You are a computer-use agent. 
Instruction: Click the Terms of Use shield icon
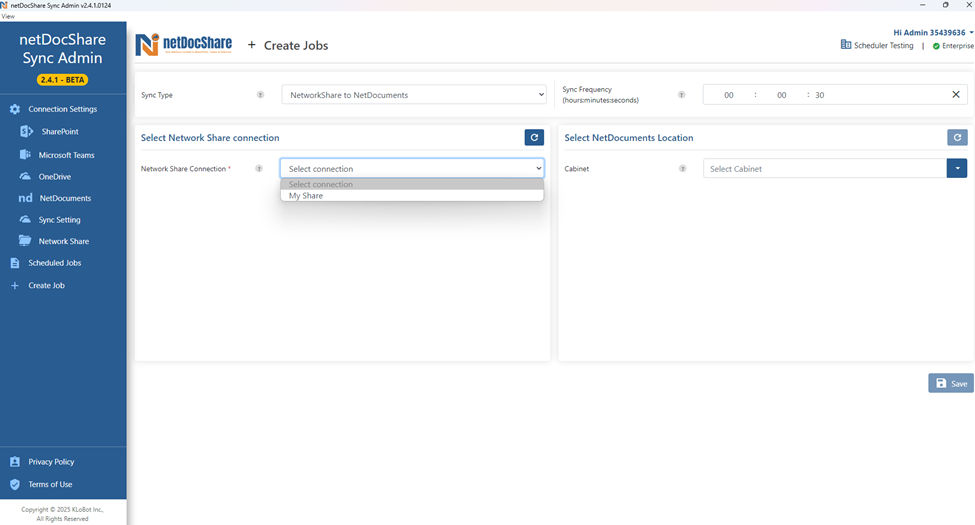coord(15,484)
